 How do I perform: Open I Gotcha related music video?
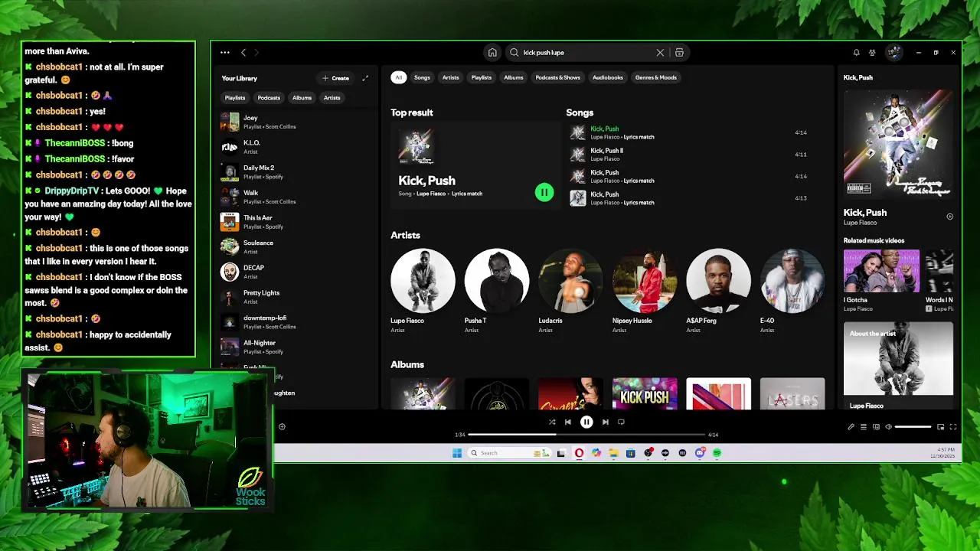(881, 281)
